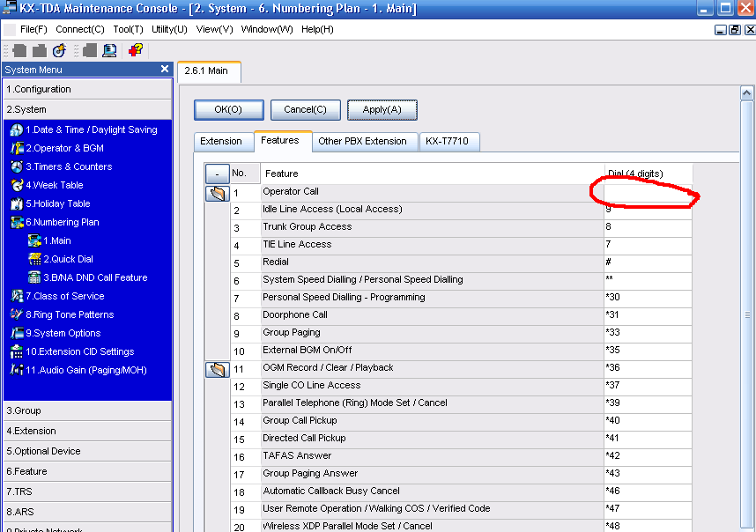Click the OK(O) button
Screen dimensions: 756x532
click(x=228, y=110)
